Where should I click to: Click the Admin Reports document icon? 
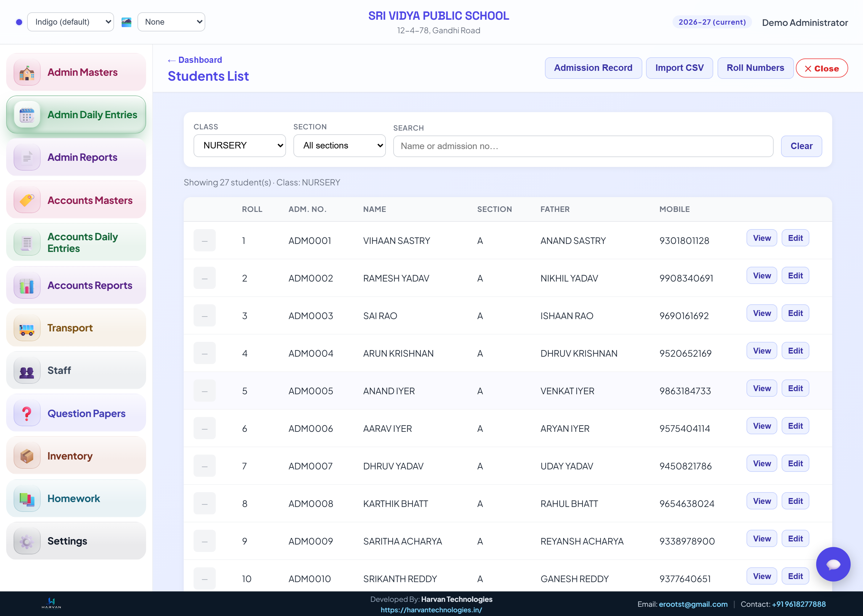coord(27,157)
